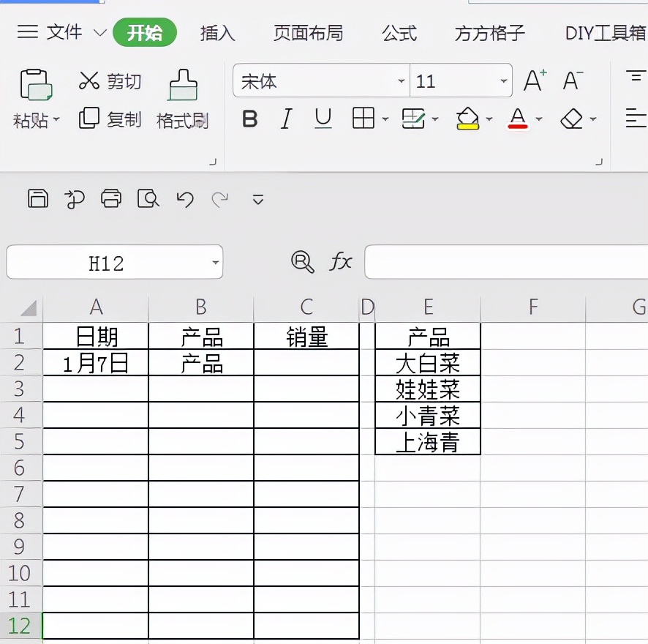Click the eraser clear-format icon
Viewport: 648px width, 644px height.
(571, 119)
